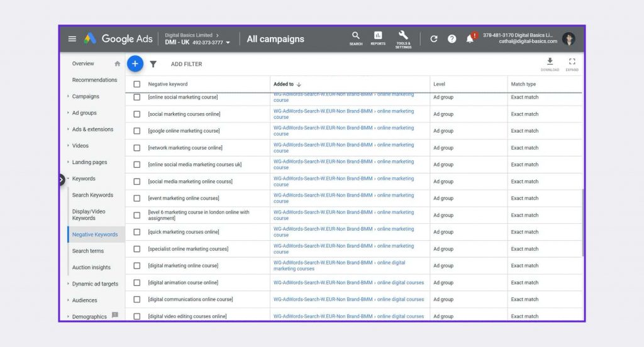Open ad group link for [digital marketing online course]
The width and height of the screenshot is (644, 347).
(x=339, y=266)
